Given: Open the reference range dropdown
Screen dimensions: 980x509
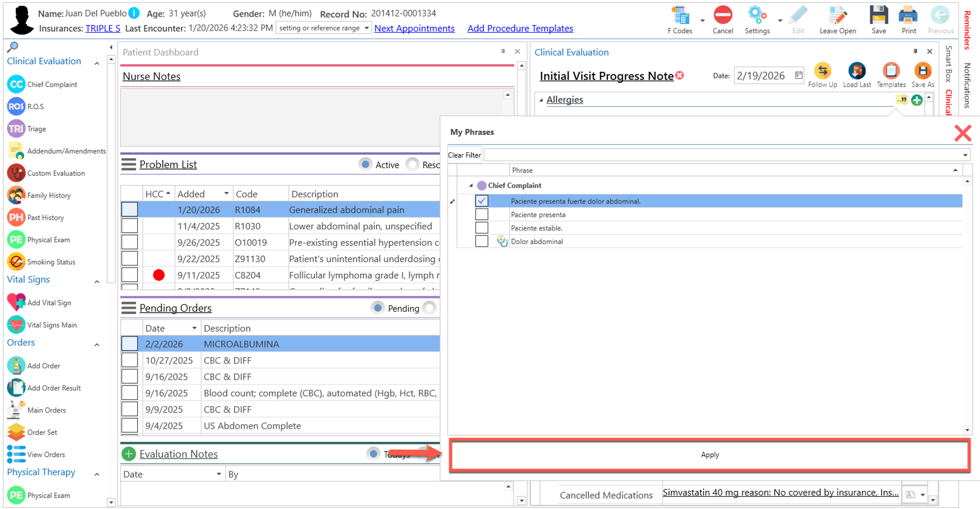Looking at the screenshot, I should pyautogui.click(x=366, y=28).
